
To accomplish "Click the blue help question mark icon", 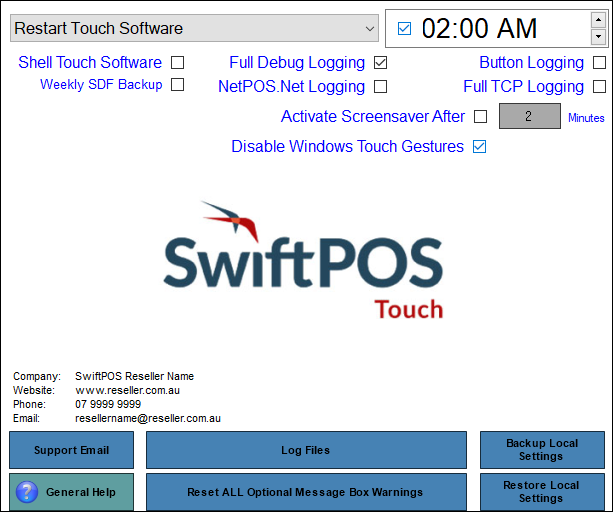I will (28, 492).
